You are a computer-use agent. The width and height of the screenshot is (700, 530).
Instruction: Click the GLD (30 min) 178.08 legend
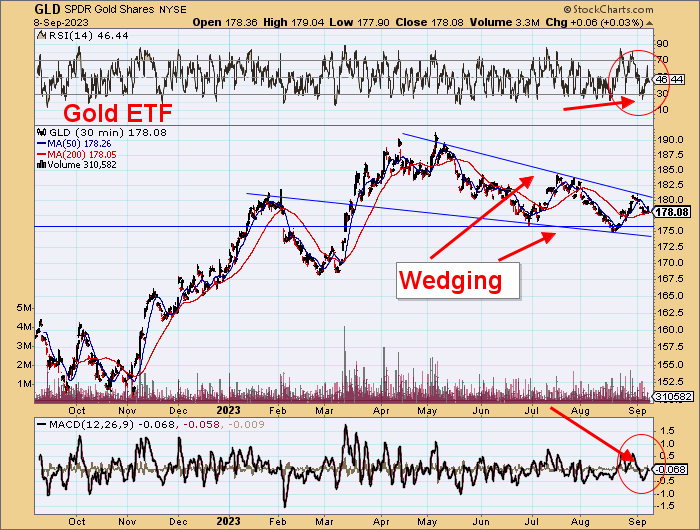tap(108, 133)
